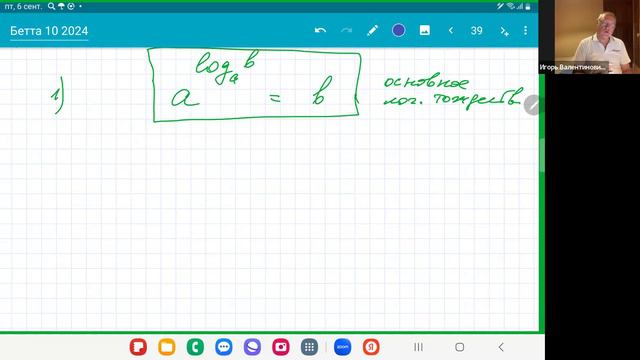Redo the undone stroke
Image resolution: width=640 pixels, height=360 pixels.
click(x=346, y=31)
